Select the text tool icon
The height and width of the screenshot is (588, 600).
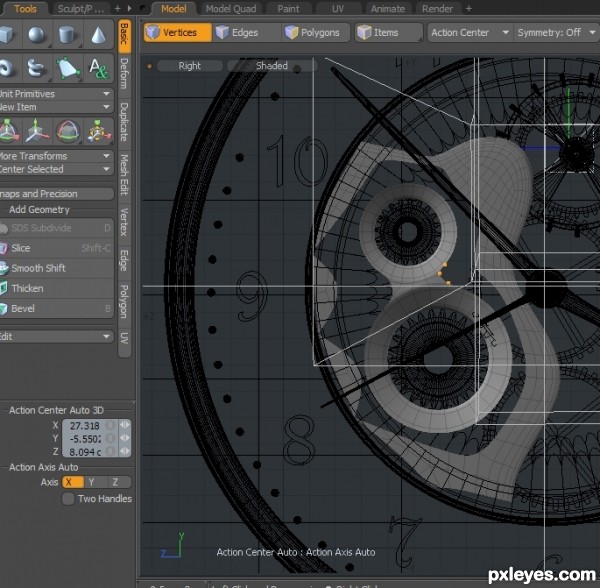[98, 68]
